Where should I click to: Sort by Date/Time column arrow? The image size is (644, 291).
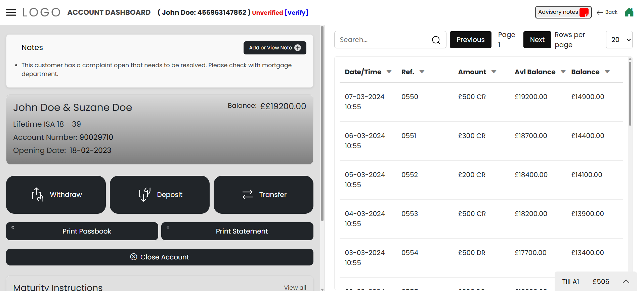pyautogui.click(x=389, y=72)
